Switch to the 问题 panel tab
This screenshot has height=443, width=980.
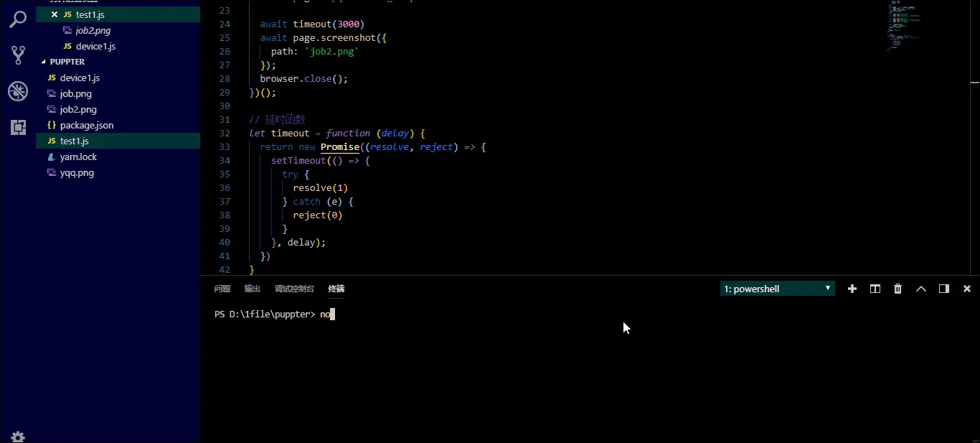coord(222,289)
